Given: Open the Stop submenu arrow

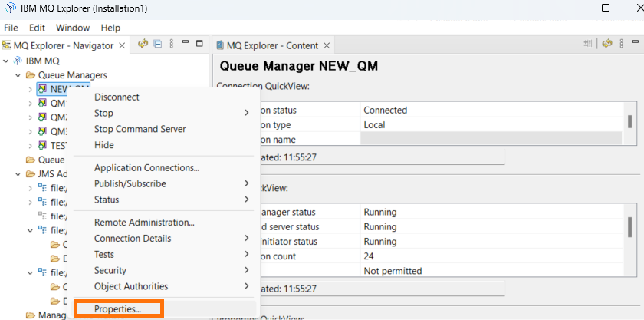Looking at the screenshot, I should pyautogui.click(x=247, y=113).
